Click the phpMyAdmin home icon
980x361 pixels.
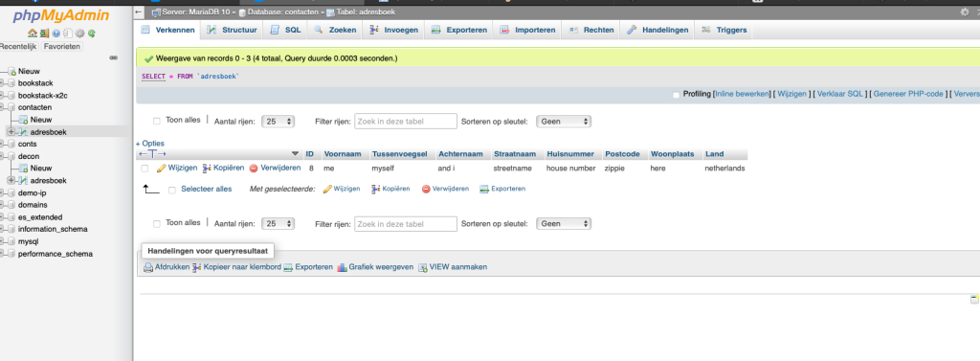tap(32, 34)
